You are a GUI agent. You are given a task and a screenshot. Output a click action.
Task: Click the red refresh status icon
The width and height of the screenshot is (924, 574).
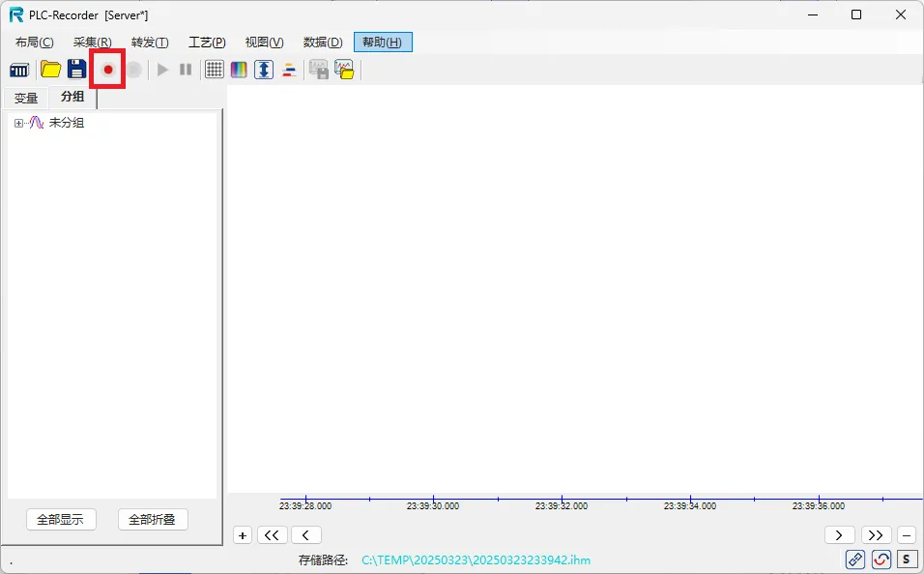(881, 560)
